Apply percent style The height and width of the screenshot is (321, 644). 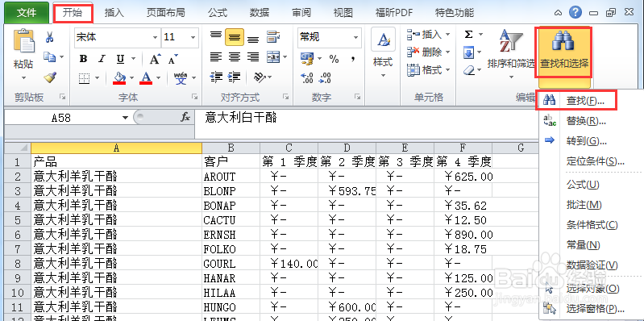[334, 59]
